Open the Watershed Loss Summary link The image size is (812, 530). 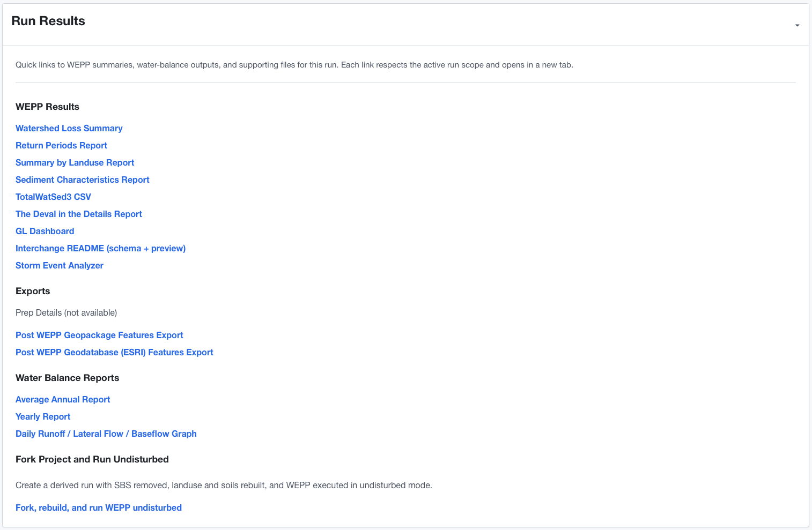pos(69,128)
